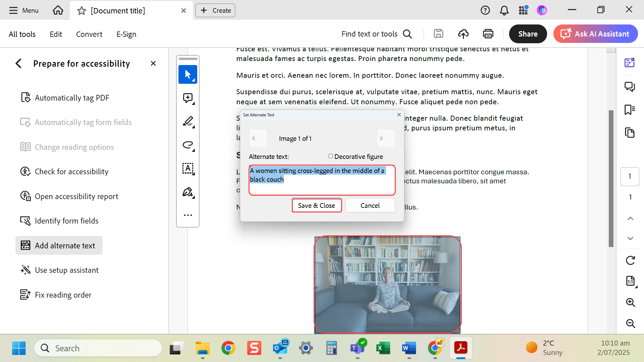Launch Excel from the taskbar
644x362 pixels.
tap(383, 348)
